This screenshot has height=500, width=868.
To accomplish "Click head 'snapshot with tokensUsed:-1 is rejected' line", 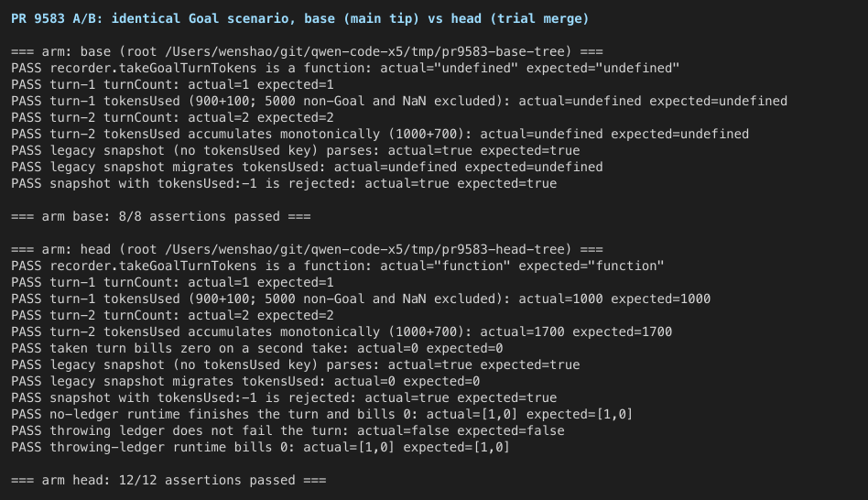I will 284,397.
